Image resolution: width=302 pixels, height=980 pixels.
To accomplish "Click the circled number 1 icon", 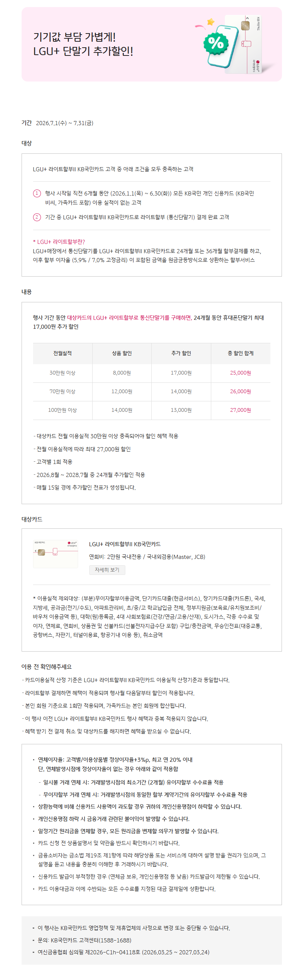I will tap(37, 193).
